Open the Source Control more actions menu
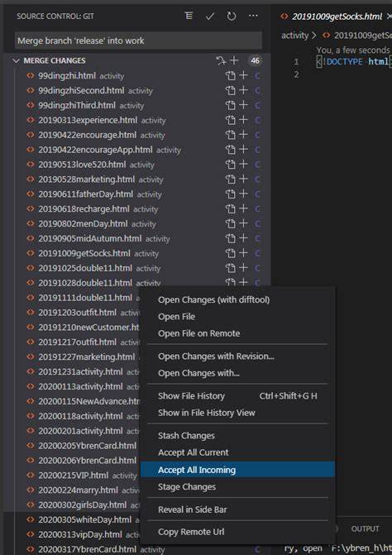This screenshot has height=555, width=392. (x=253, y=16)
